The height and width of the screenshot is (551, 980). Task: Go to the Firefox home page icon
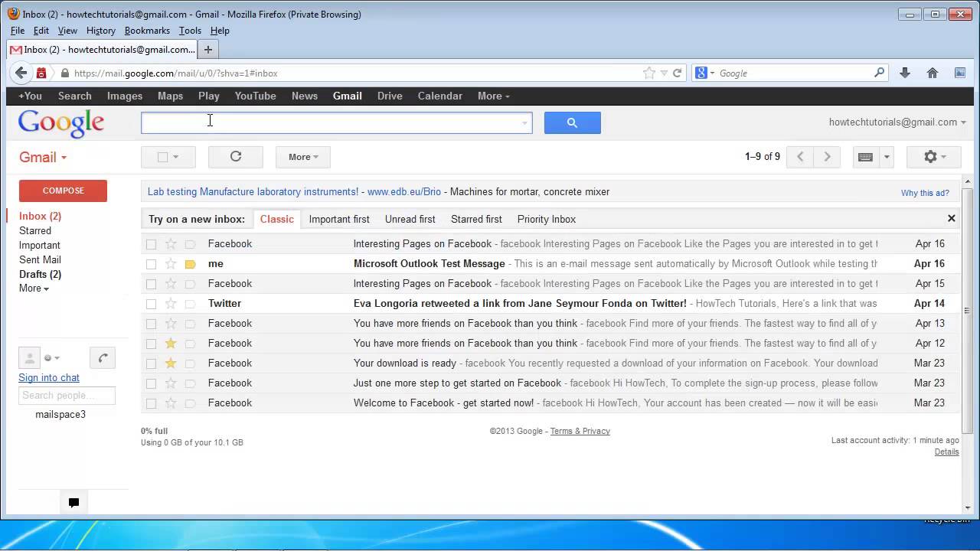click(x=933, y=73)
